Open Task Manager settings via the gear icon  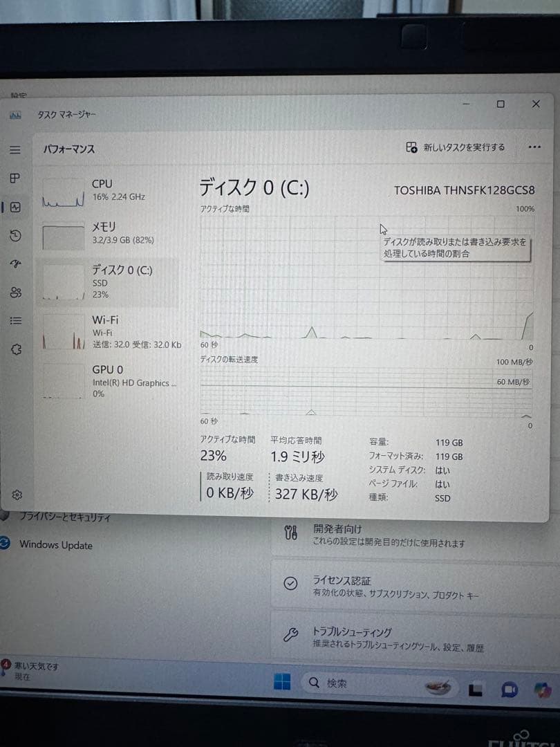pyautogui.click(x=17, y=495)
